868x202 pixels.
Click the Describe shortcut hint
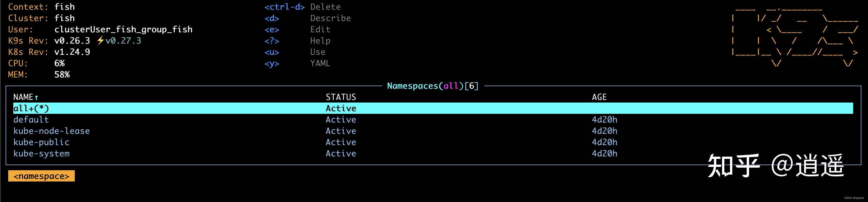[x=330, y=18]
